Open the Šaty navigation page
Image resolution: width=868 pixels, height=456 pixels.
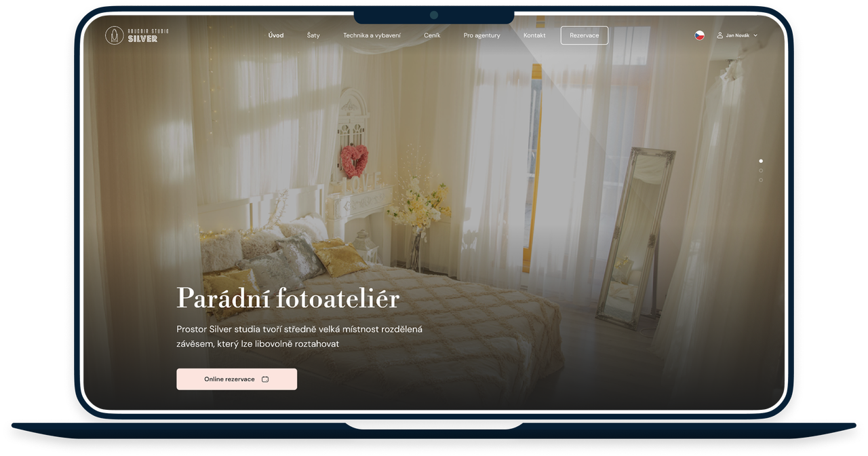pyautogui.click(x=313, y=35)
